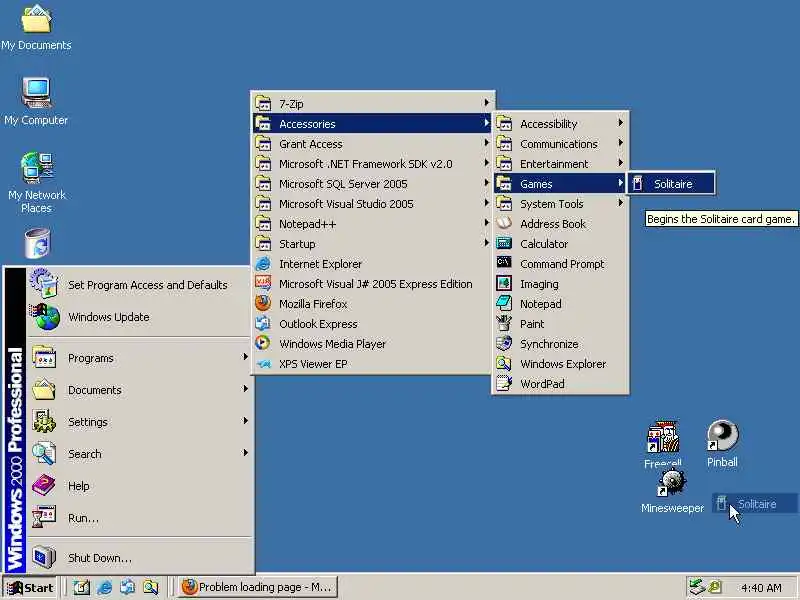This screenshot has width=800, height=600.
Task: Select the Pinball desktop shortcut
Action: click(722, 443)
